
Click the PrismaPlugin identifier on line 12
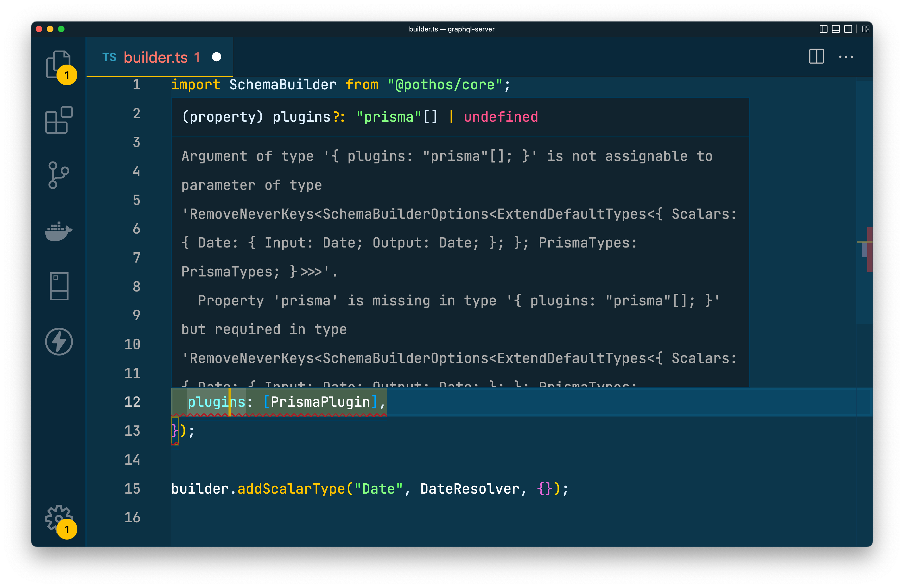(320, 402)
